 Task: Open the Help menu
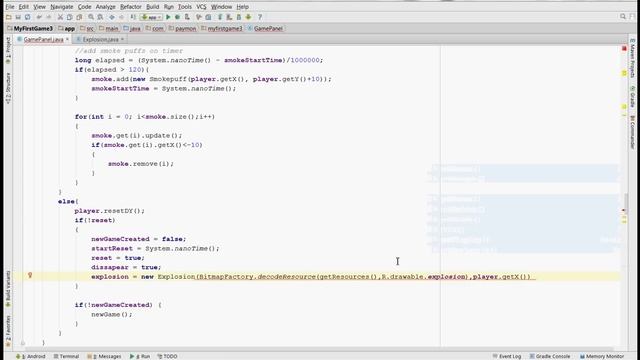coord(242,7)
